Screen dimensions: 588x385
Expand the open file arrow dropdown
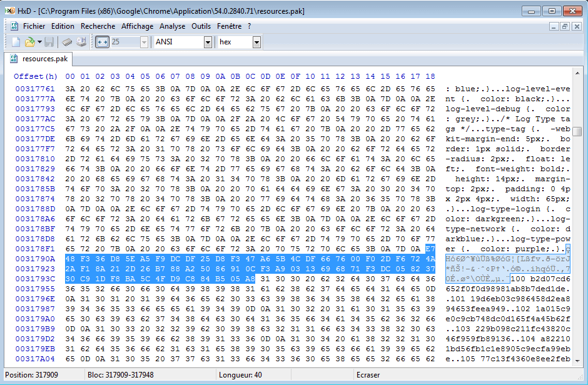pyautogui.click(x=39, y=42)
